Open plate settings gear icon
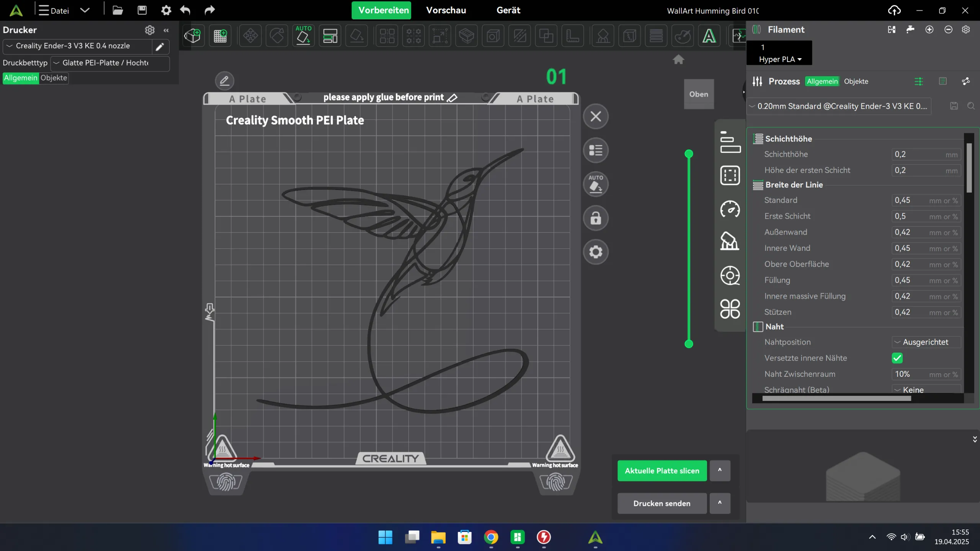 (x=596, y=252)
